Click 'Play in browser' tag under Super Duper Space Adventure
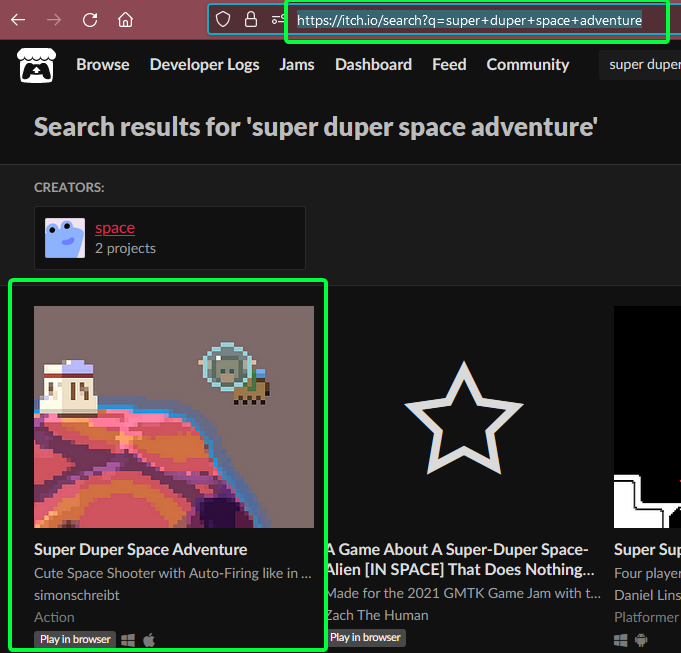681x653 pixels. [75, 639]
